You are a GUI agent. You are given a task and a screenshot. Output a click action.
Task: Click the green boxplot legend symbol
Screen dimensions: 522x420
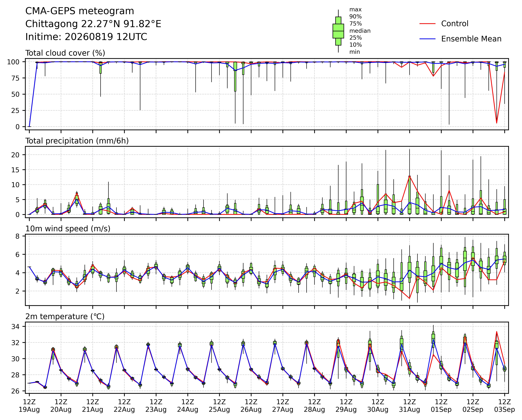pos(338,31)
